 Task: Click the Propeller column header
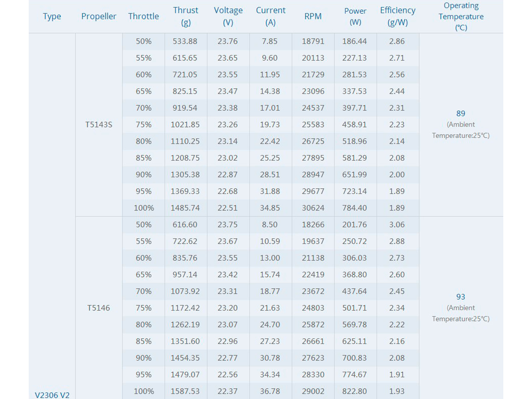coord(99,16)
